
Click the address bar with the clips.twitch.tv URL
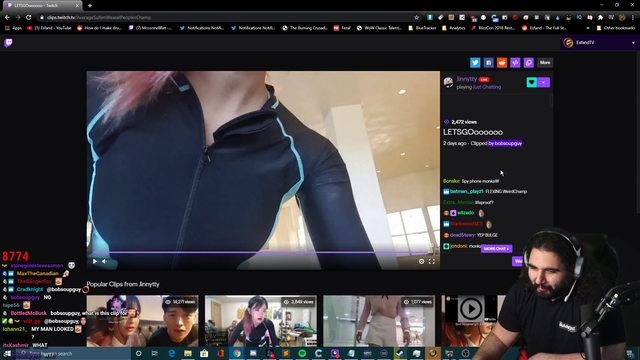pos(227,17)
